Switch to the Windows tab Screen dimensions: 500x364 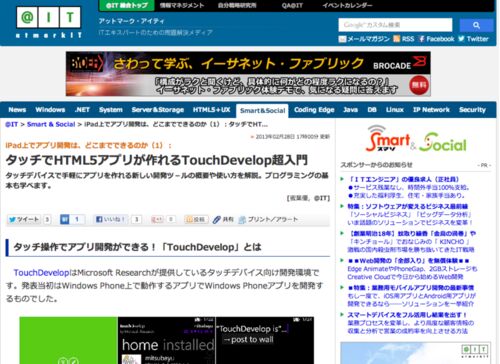(50, 110)
